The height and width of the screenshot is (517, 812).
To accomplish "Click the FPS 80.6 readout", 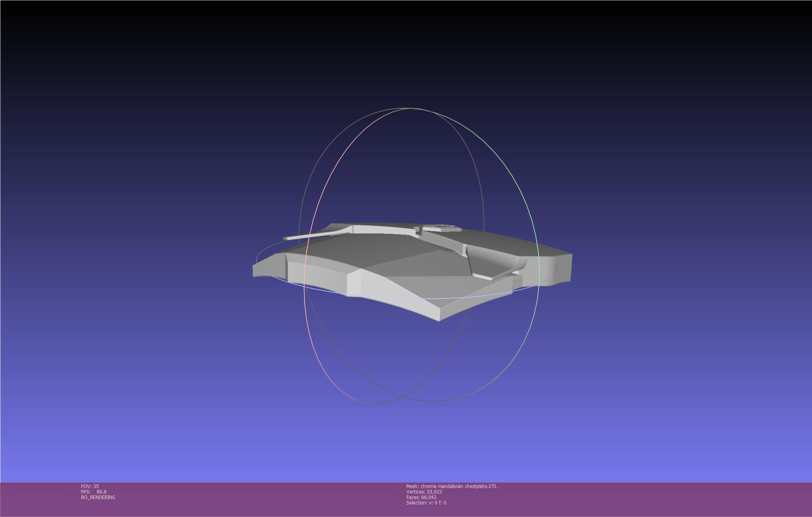I will coord(94,492).
